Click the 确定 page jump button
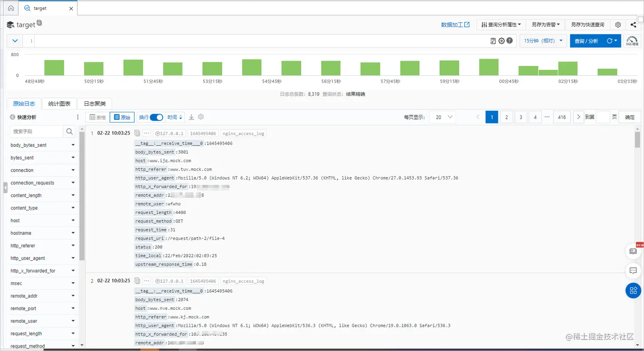Viewport: 644px width, 351px height. [630, 117]
